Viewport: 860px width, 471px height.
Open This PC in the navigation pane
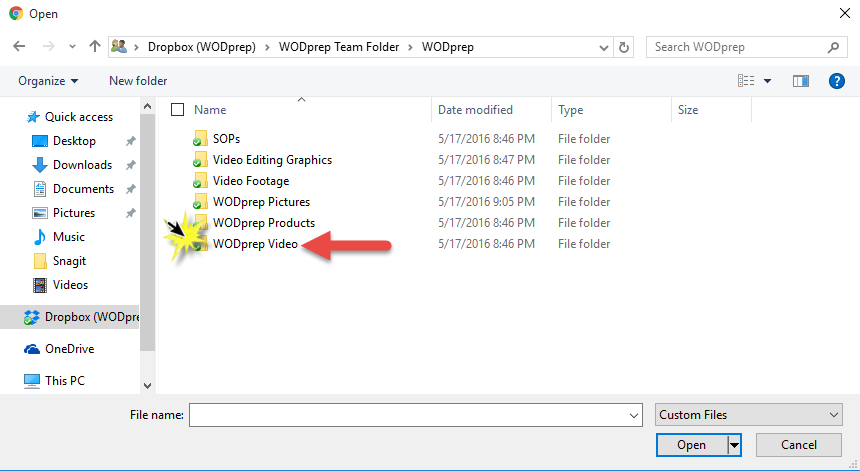click(x=65, y=381)
